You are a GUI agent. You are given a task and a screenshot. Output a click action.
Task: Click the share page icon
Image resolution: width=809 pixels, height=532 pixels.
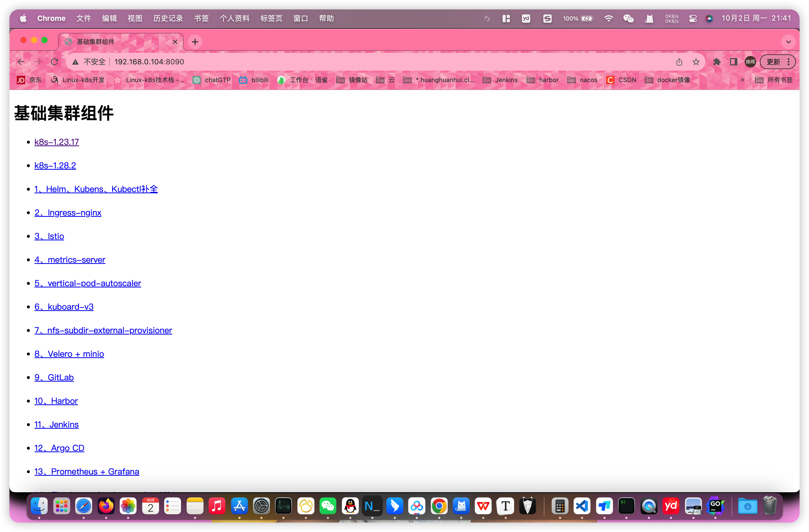[x=679, y=62]
